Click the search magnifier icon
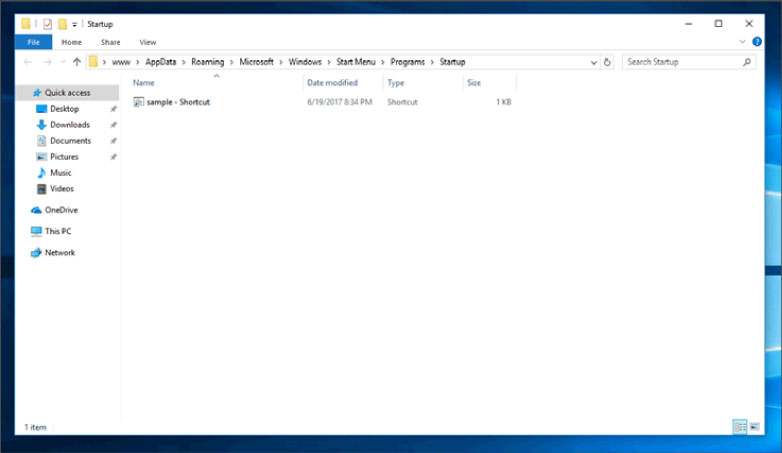This screenshot has height=453, width=782. pyautogui.click(x=747, y=62)
